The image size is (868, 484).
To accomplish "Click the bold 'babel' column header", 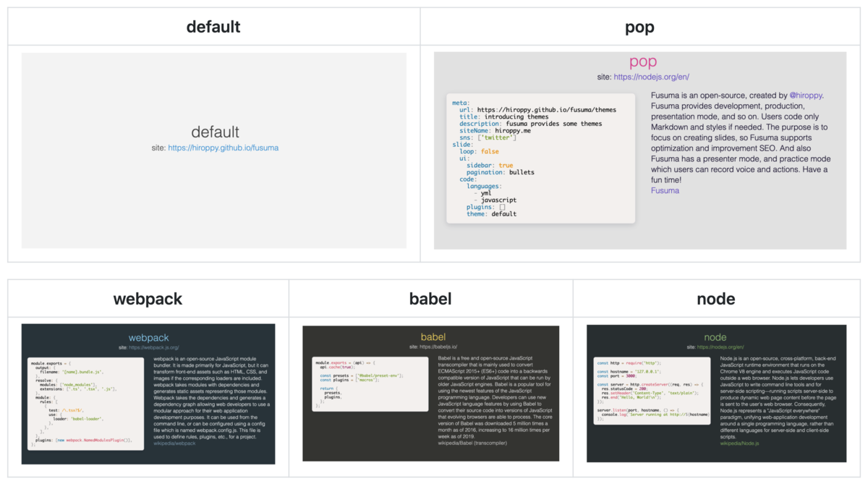I will coord(430,299).
